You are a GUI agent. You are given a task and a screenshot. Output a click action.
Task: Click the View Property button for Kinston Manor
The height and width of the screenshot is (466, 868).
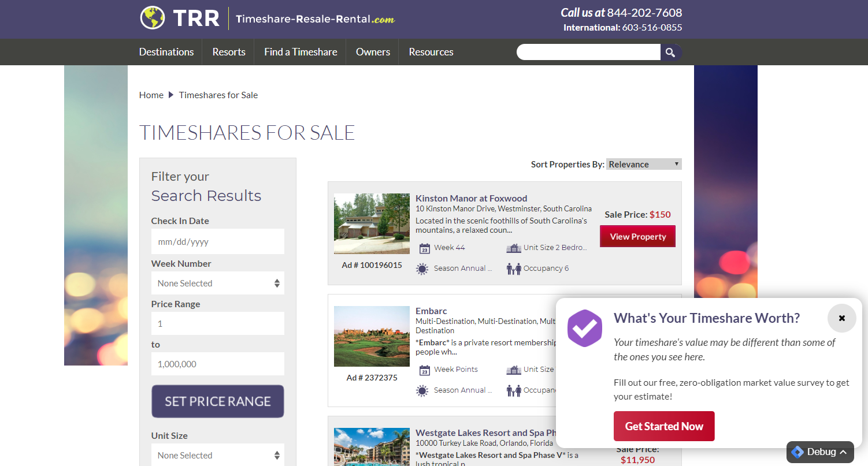638,236
